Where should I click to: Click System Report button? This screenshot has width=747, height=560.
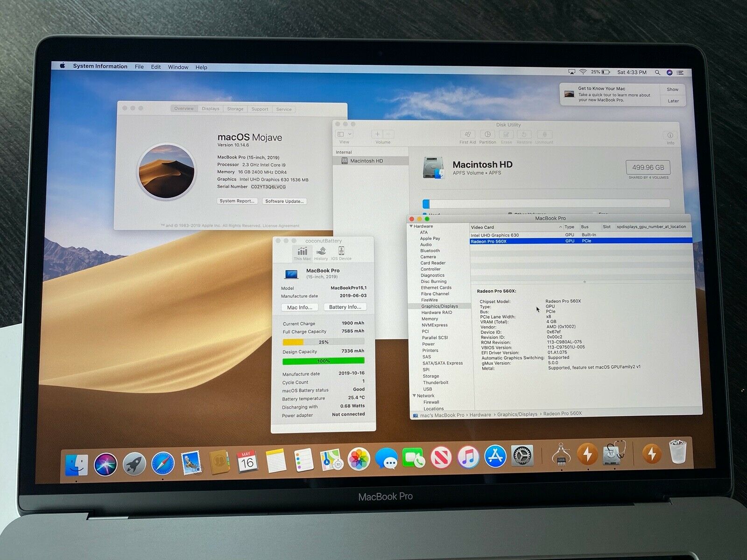237,201
